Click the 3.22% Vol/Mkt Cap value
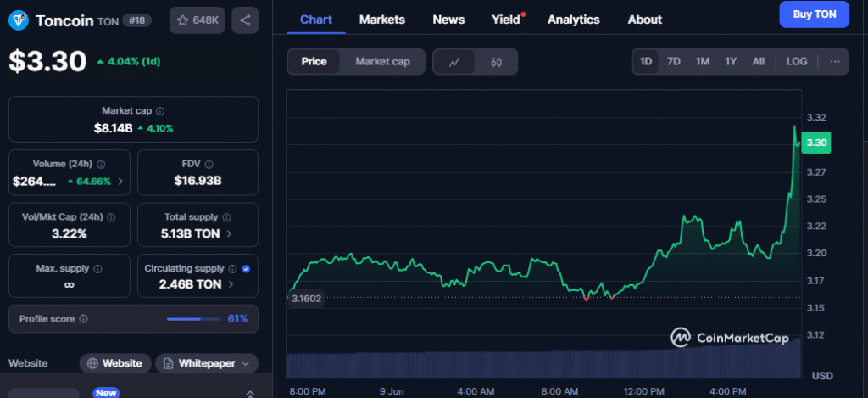Image resolution: width=868 pixels, height=398 pixels. [x=70, y=234]
